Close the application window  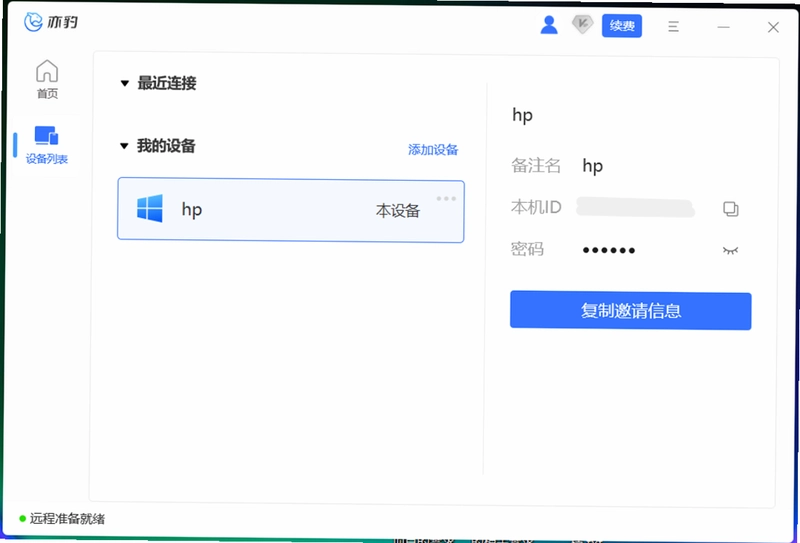point(773,28)
